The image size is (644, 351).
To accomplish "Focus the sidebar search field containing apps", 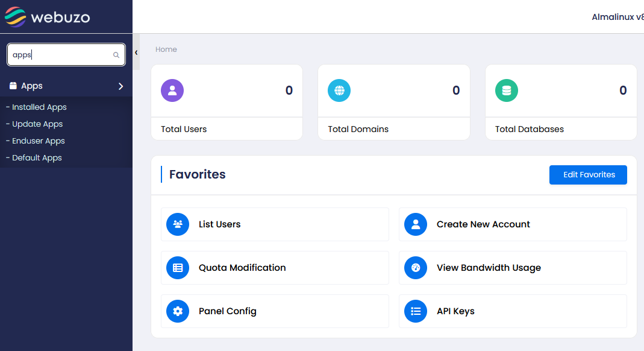I will pos(66,55).
